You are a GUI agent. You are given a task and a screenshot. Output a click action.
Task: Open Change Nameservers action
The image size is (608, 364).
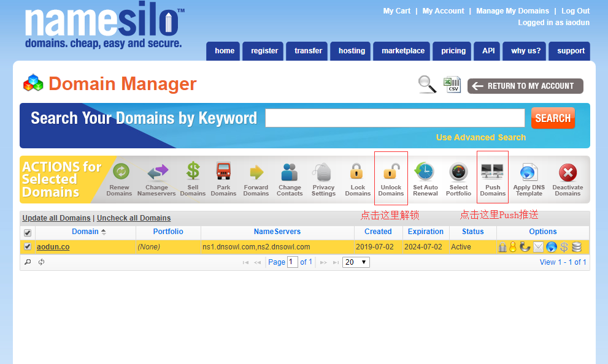coord(156,172)
